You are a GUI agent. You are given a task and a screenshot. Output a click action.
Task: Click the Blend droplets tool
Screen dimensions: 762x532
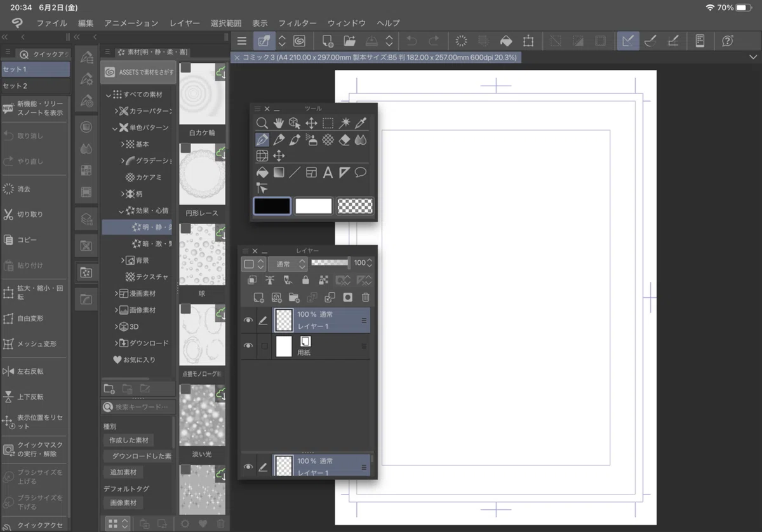pos(361,140)
